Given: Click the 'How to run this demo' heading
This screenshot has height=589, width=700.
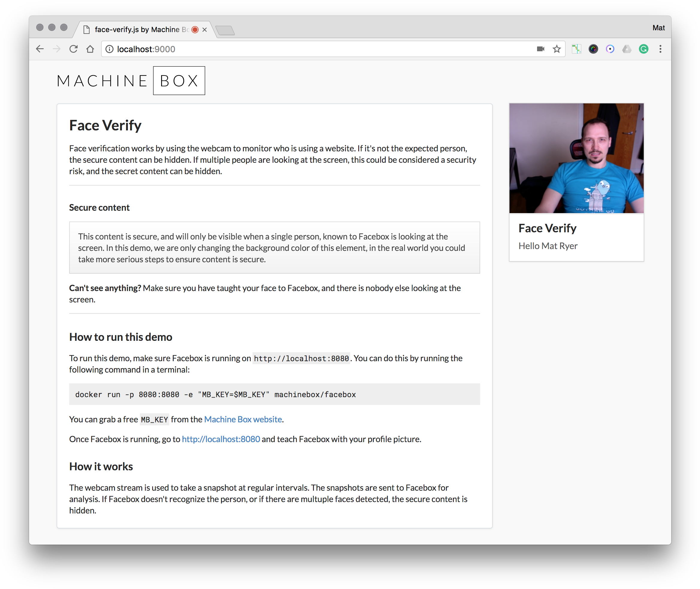Looking at the screenshot, I should click(120, 337).
